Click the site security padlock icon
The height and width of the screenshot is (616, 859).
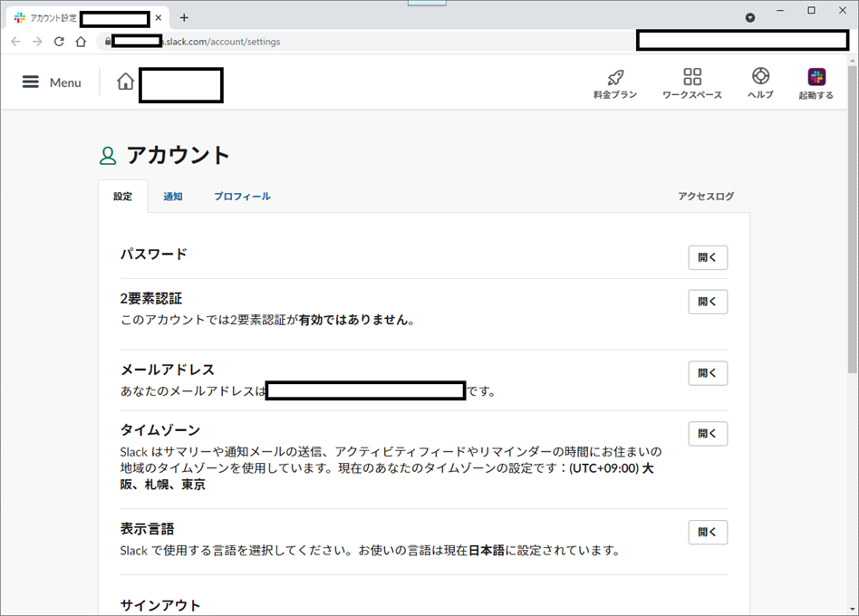coord(106,42)
